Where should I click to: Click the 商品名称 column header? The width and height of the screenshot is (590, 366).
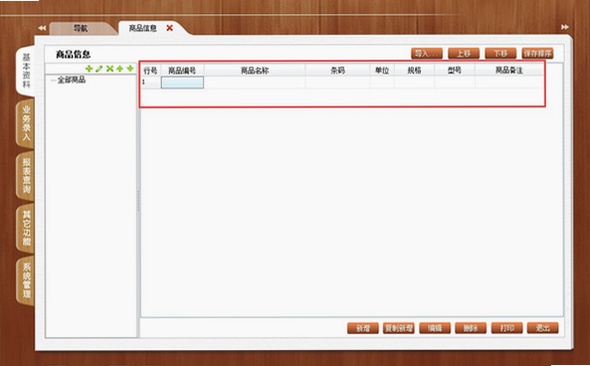coord(255,70)
